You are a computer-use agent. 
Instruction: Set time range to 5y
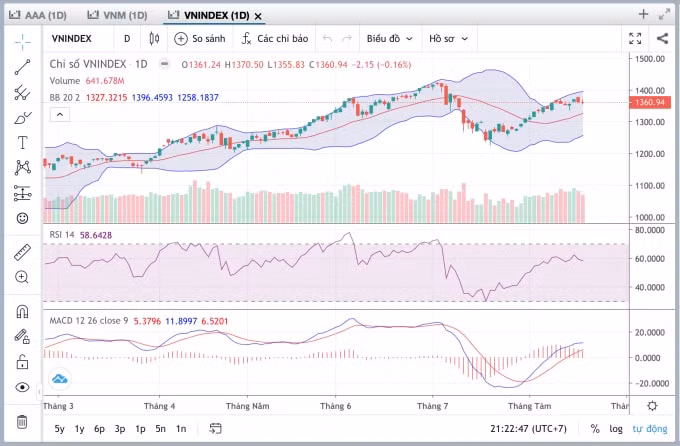(x=59, y=429)
